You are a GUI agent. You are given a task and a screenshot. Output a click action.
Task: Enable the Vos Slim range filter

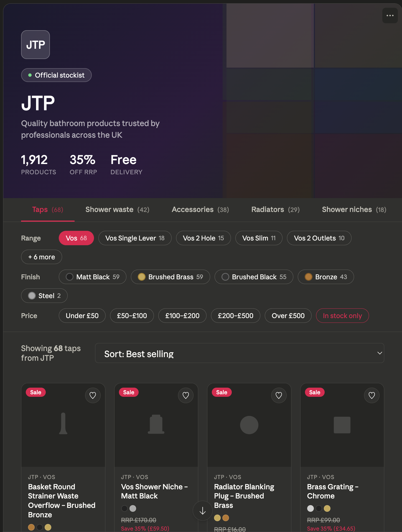(x=259, y=238)
